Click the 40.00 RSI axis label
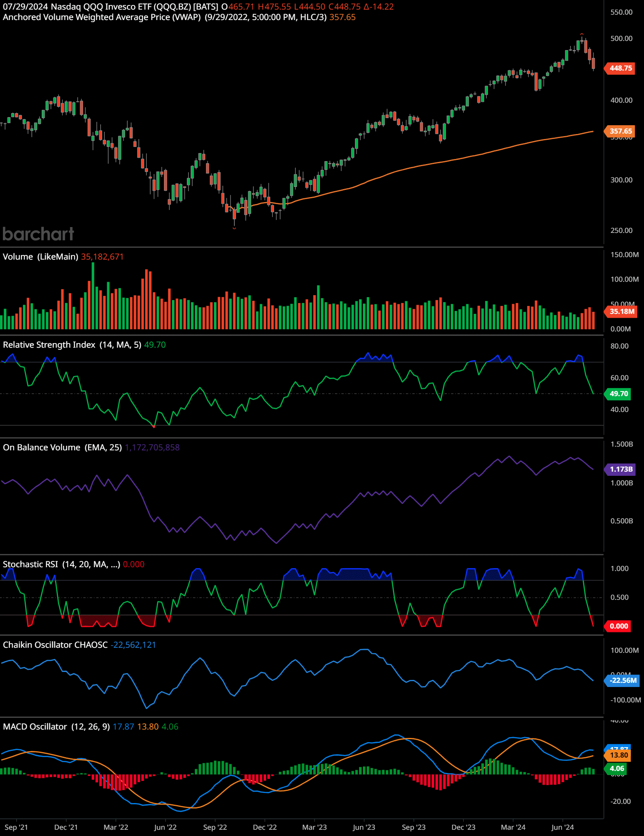Viewport: 644px width, 836px height. [619, 409]
